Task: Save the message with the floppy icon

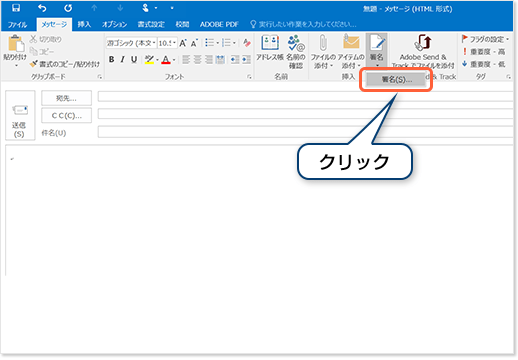Action: 16,8
